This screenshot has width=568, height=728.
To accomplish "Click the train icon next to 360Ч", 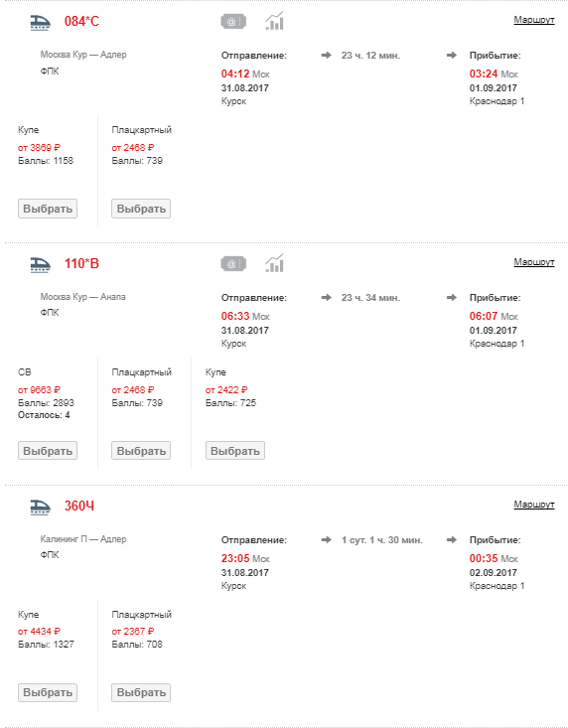I will click(41, 507).
